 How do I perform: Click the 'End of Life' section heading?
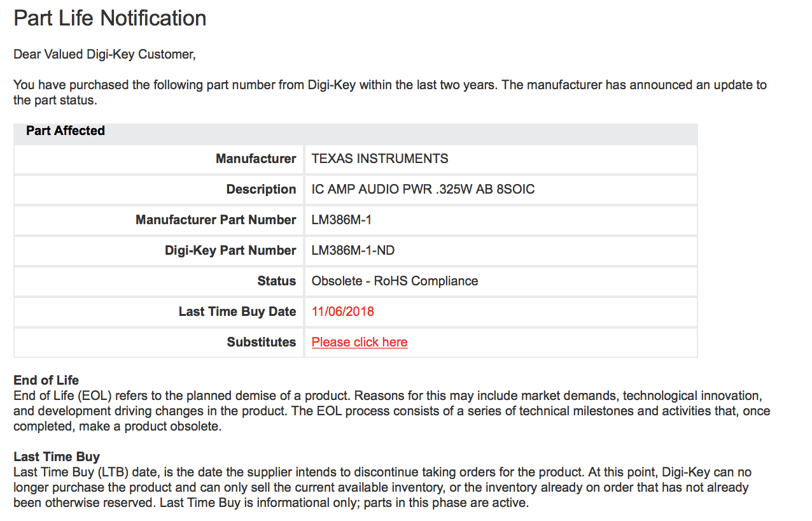pos(46,380)
